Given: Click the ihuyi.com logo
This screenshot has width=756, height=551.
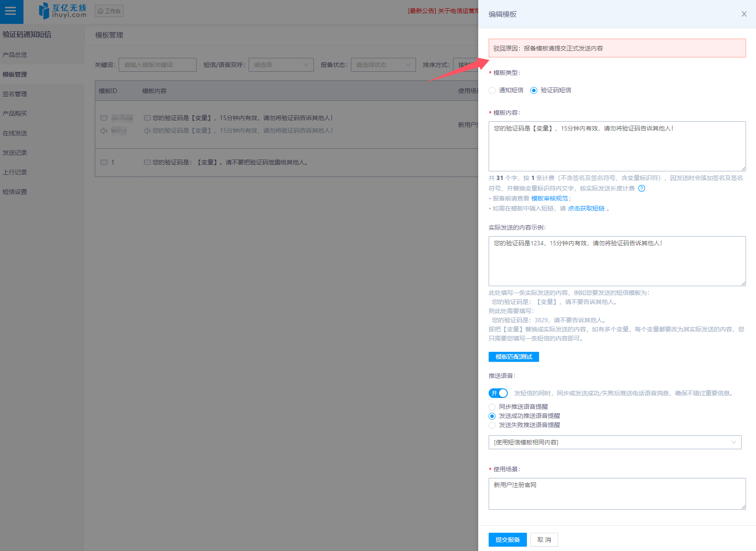Looking at the screenshot, I should click(x=63, y=11).
